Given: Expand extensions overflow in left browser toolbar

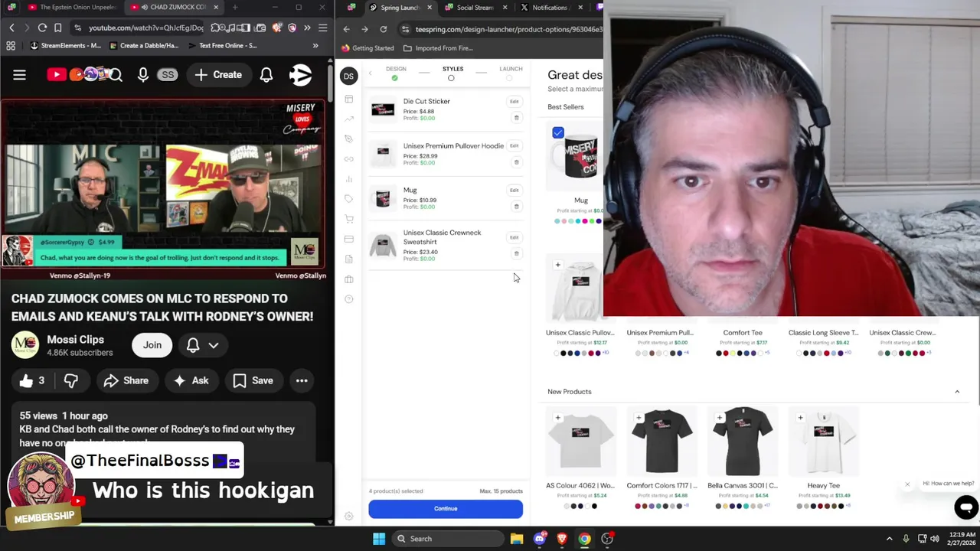Looking at the screenshot, I should pyautogui.click(x=307, y=28).
